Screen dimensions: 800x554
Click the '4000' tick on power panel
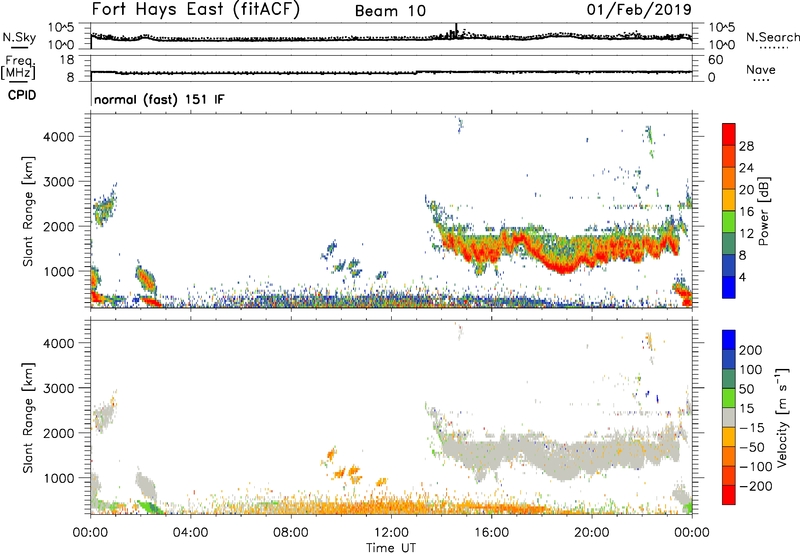point(58,137)
